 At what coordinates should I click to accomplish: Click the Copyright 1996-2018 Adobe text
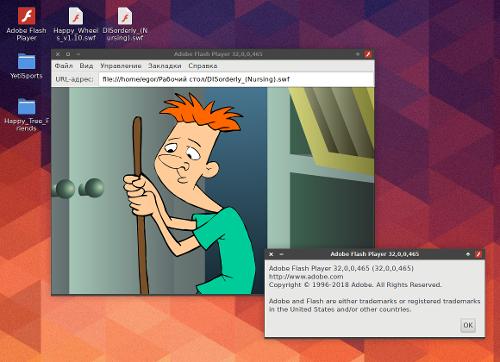(x=355, y=285)
